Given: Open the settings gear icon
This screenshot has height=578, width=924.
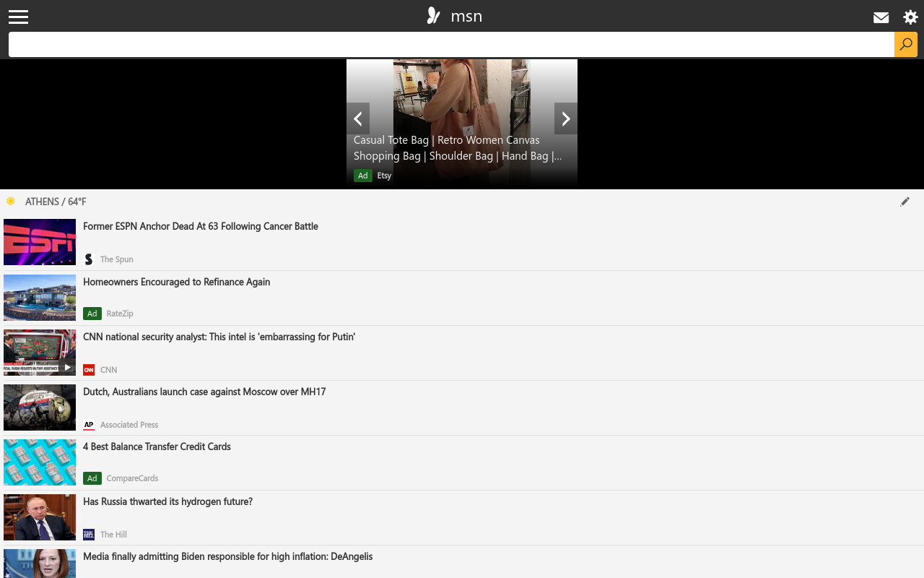Looking at the screenshot, I should [x=911, y=17].
